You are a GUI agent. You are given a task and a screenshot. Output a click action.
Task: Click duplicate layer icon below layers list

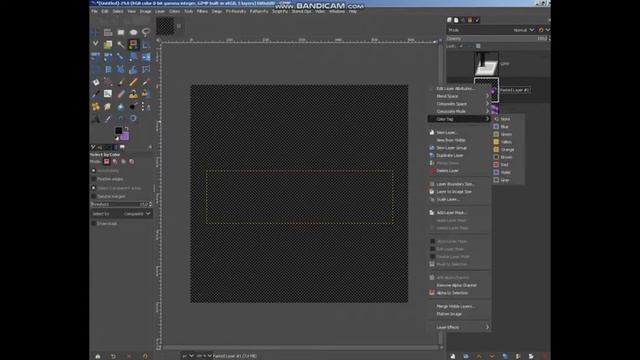[505, 356]
